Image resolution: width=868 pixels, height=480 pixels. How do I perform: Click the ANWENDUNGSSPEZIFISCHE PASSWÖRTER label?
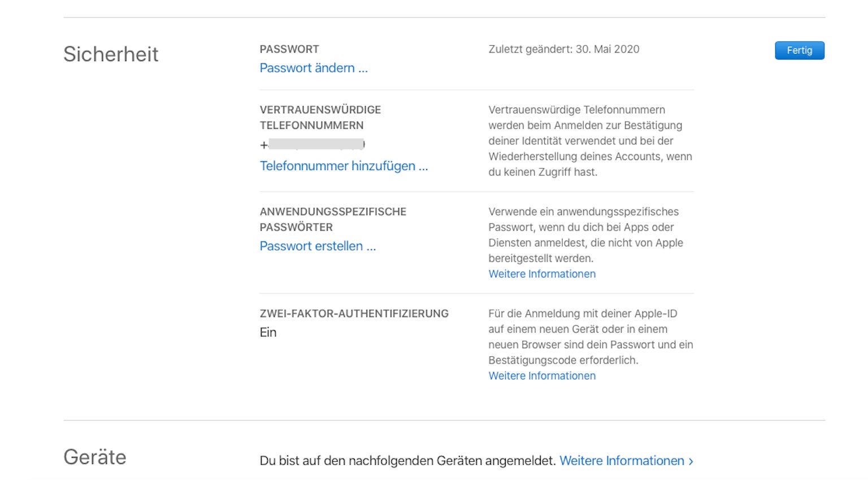[x=333, y=219]
